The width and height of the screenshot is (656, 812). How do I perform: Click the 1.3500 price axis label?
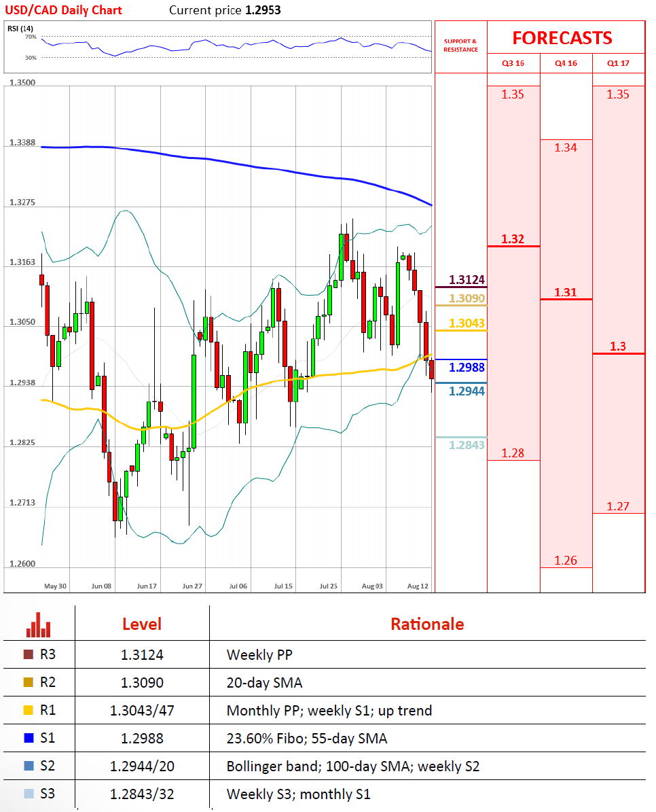22,82
